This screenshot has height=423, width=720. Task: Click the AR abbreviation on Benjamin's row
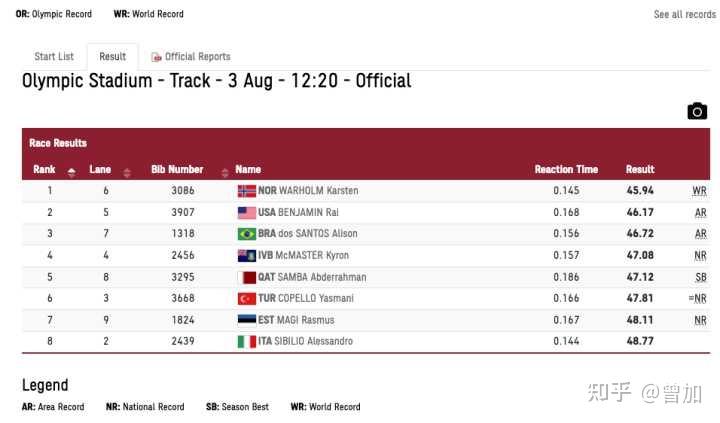(x=701, y=213)
